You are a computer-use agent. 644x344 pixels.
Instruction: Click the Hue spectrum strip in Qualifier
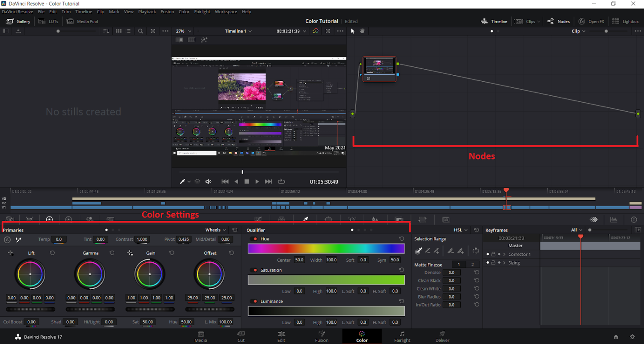325,248
